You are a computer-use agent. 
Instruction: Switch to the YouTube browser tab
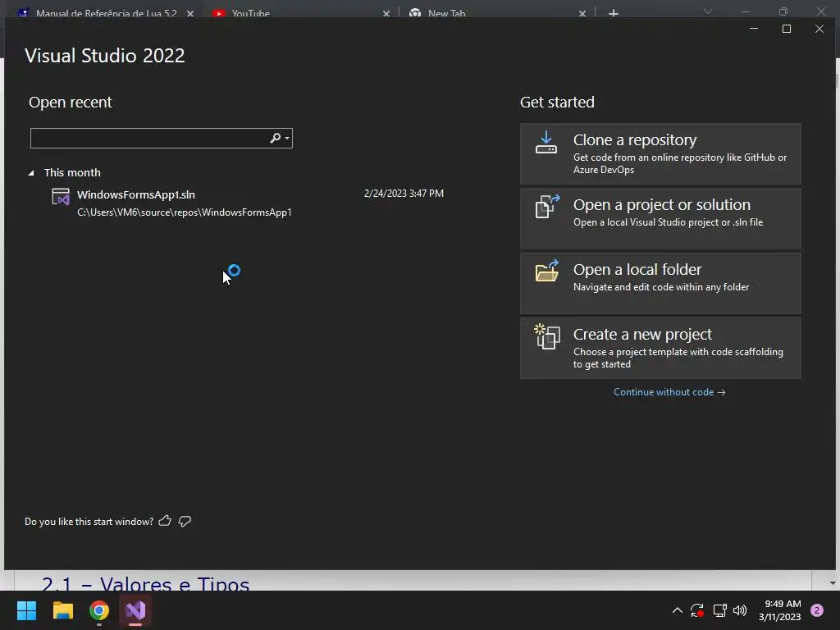pyautogui.click(x=250, y=13)
